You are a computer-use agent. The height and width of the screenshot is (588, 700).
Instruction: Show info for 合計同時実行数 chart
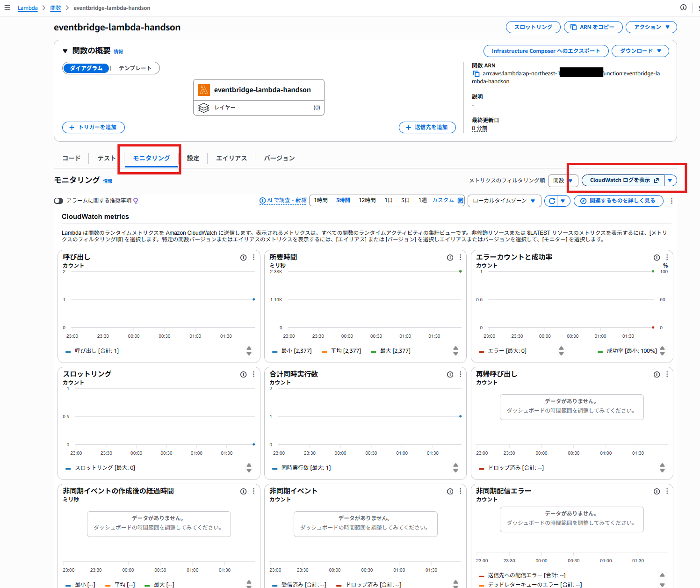[450, 375]
